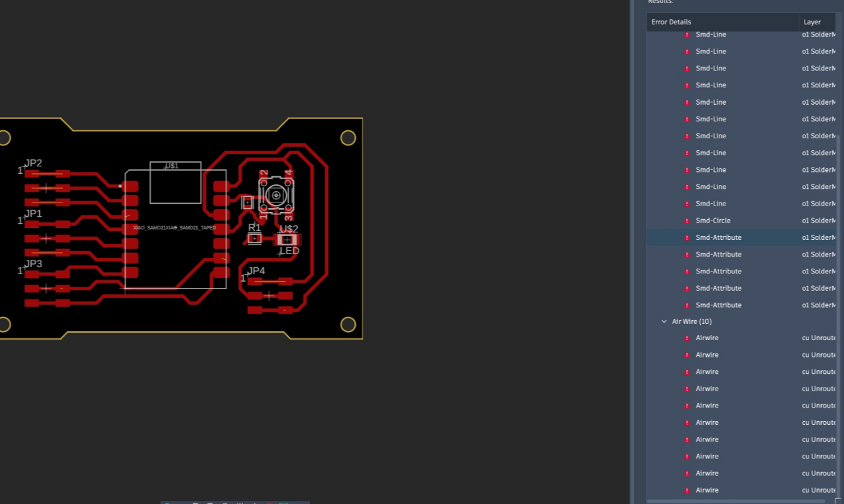Select the R1 resistor footprint
Screen dimensions: 844x504
click(254, 239)
